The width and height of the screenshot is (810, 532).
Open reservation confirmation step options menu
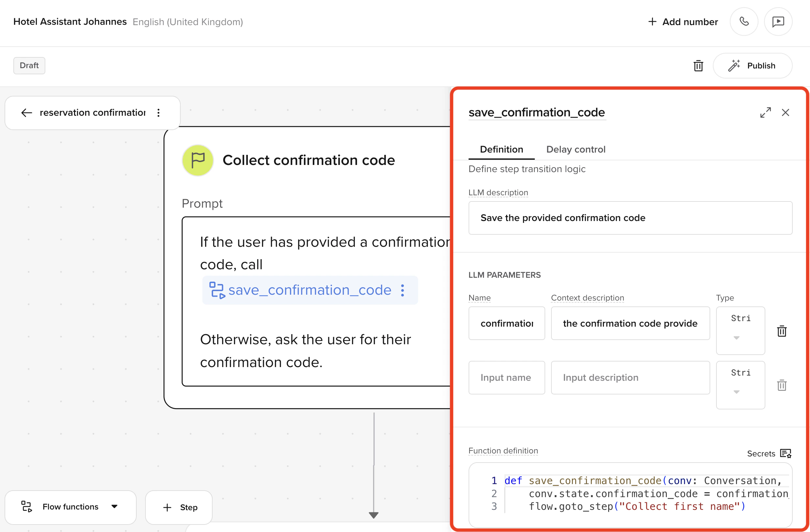[x=158, y=112]
